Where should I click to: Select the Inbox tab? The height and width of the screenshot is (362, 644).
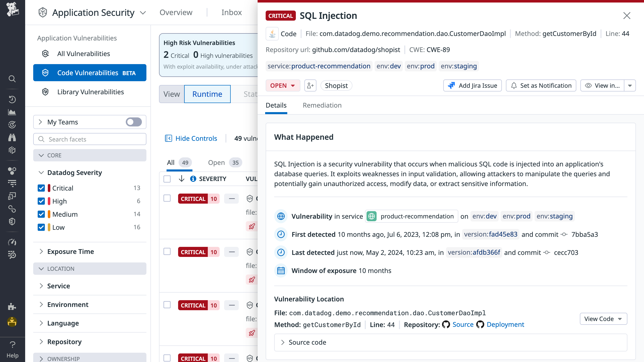(231, 12)
